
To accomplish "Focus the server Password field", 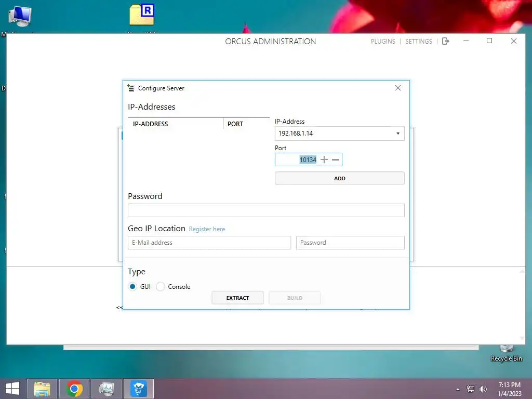I will [x=266, y=210].
